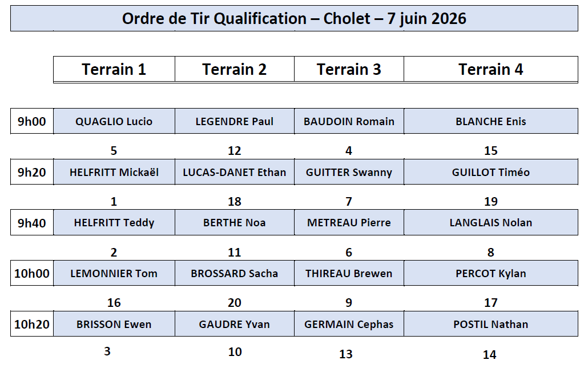The width and height of the screenshot is (588, 368).
Task: Select the 10h20 time cell
Action: click(32, 324)
